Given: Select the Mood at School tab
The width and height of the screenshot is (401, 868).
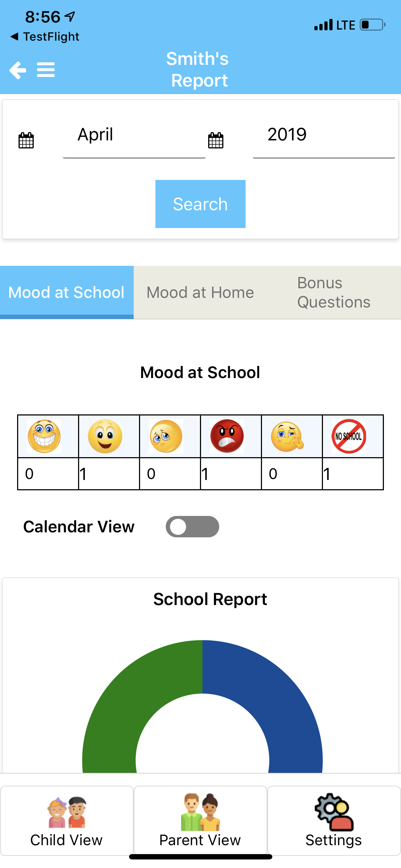Looking at the screenshot, I should 67,293.
